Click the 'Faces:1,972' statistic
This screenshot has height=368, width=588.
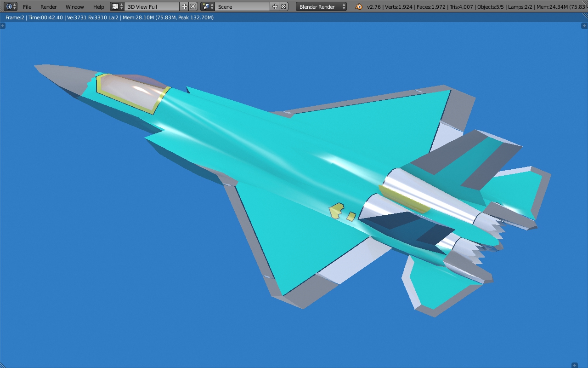coord(431,7)
